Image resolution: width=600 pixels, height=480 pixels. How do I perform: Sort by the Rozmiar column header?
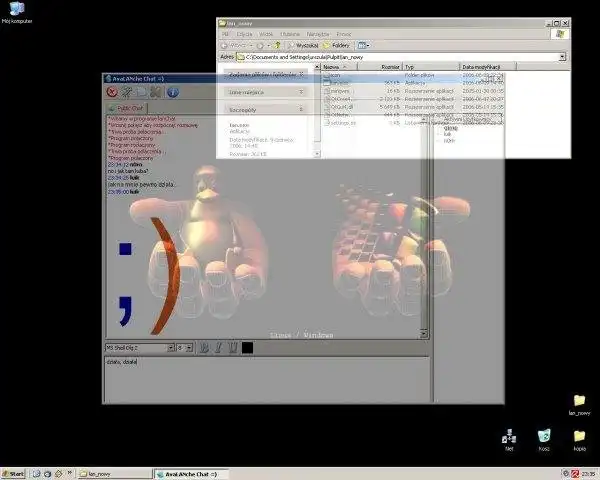pos(380,67)
